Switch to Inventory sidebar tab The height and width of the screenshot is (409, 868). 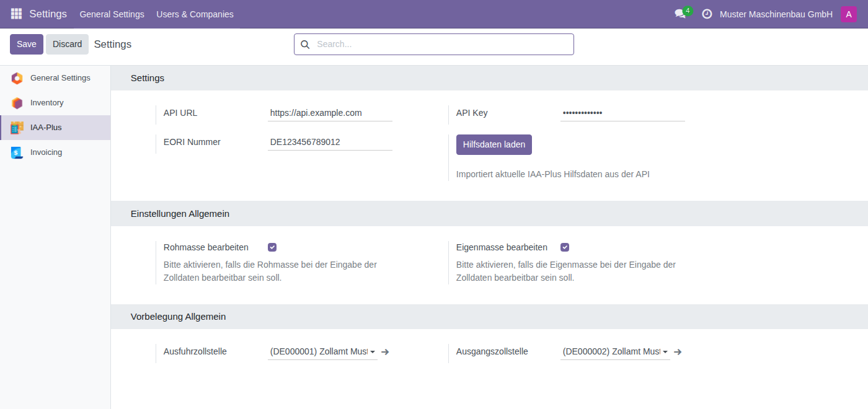click(x=55, y=103)
